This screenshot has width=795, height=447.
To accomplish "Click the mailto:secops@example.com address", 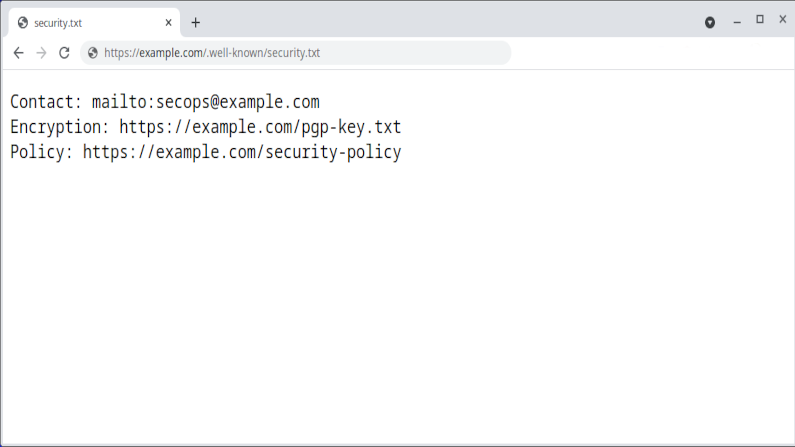I will pos(205,102).
